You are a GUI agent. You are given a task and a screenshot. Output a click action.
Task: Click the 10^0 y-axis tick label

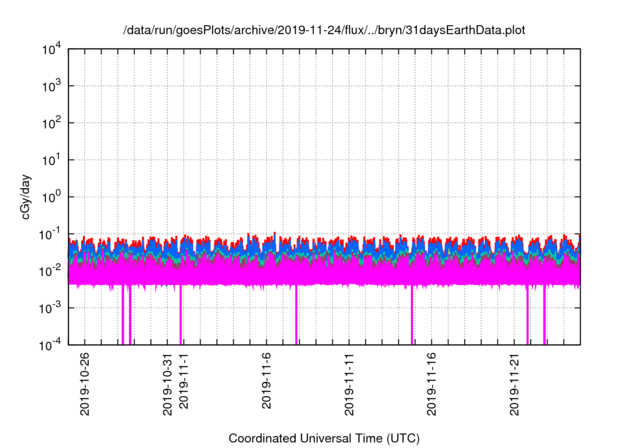pyautogui.click(x=52, y=198)
